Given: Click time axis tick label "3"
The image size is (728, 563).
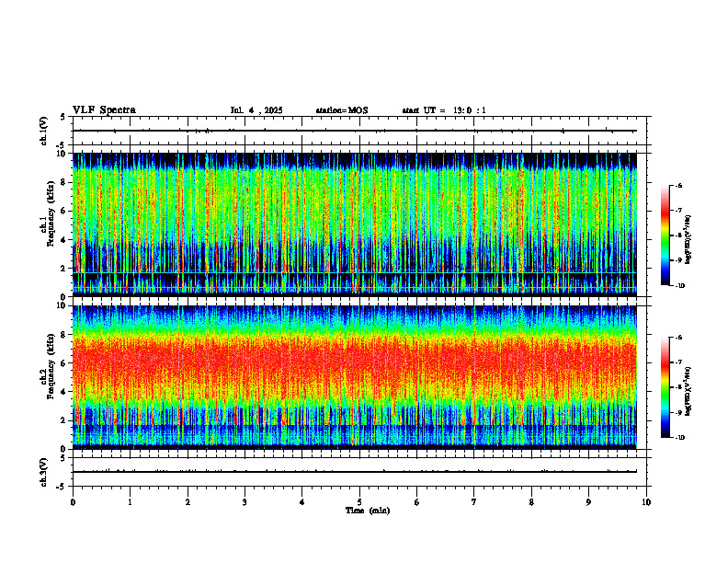Looking at the screenshot, I should tap(245, 502).
